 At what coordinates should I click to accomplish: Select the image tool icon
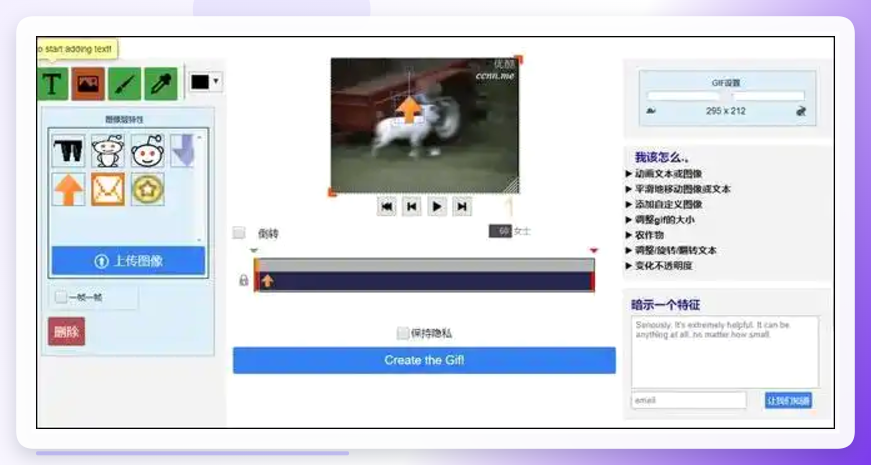point(88,84)
